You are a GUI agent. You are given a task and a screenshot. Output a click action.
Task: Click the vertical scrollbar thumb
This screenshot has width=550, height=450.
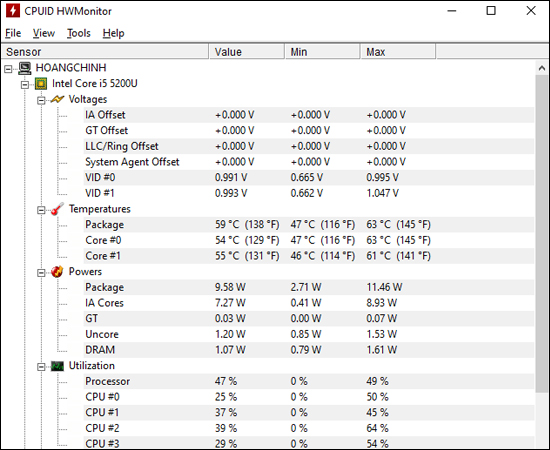coord(542,234)
